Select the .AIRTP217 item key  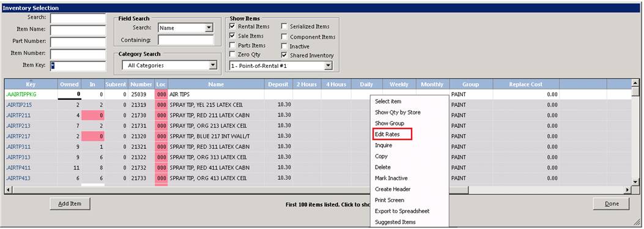[x=18, y=136]
